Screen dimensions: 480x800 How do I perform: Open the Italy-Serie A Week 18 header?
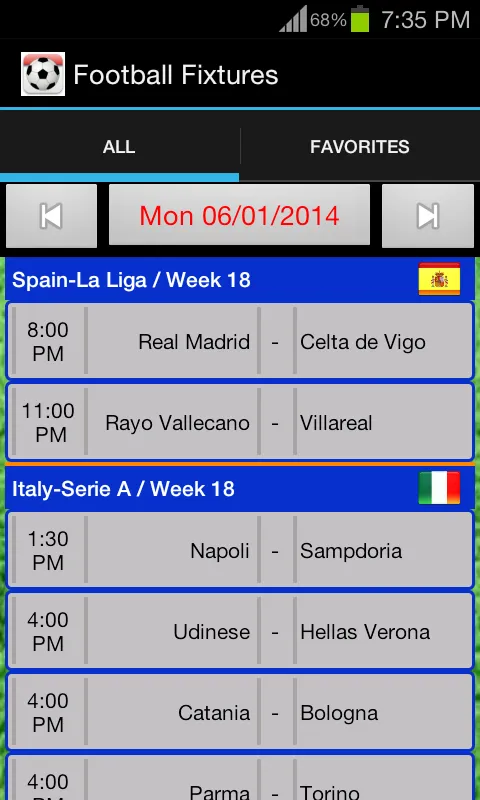[x=240, y=488]
